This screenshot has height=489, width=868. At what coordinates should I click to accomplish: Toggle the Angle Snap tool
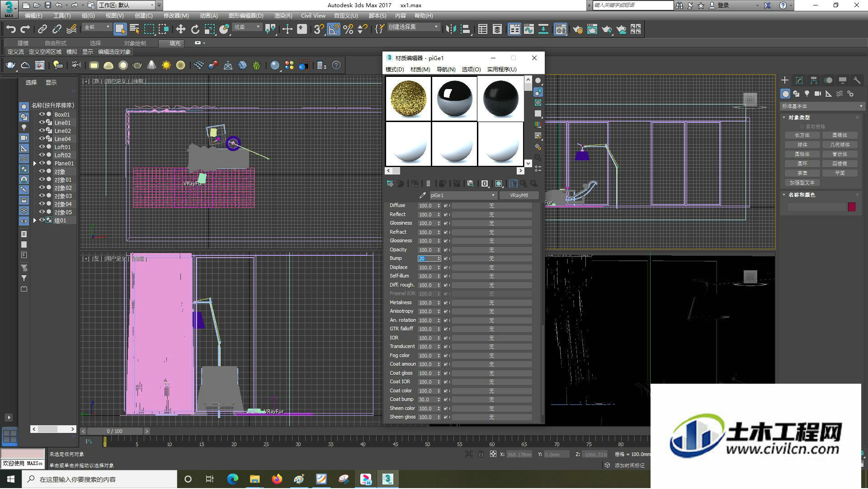333,29
